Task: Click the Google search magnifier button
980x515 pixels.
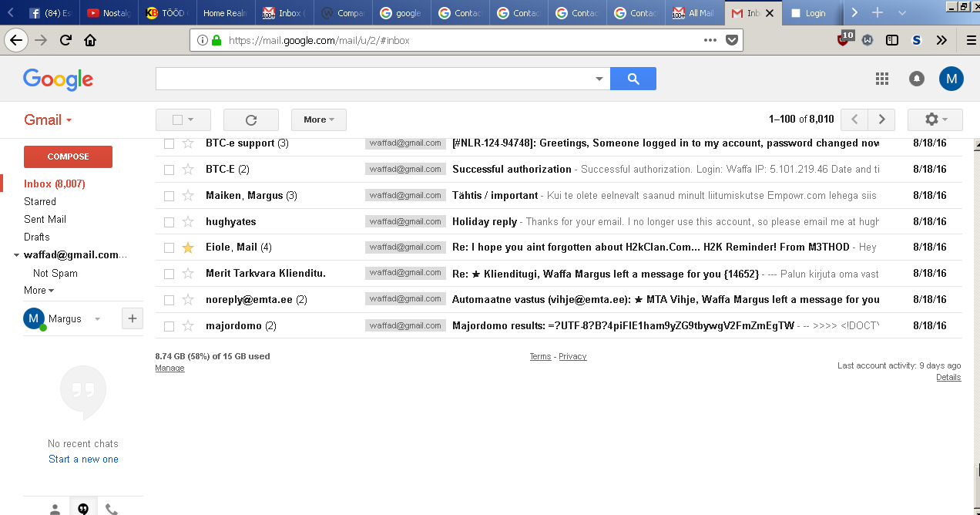Action: [633, 79]
